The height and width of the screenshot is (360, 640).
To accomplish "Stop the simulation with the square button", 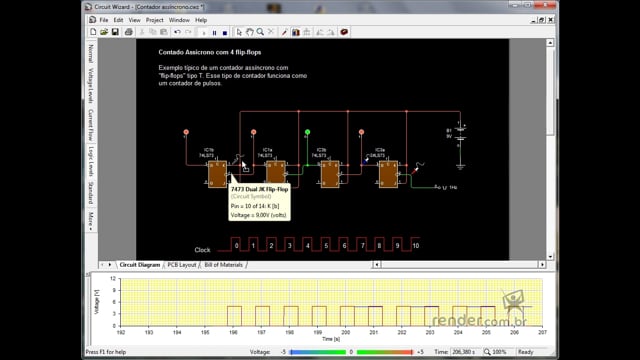I will 225,33.
